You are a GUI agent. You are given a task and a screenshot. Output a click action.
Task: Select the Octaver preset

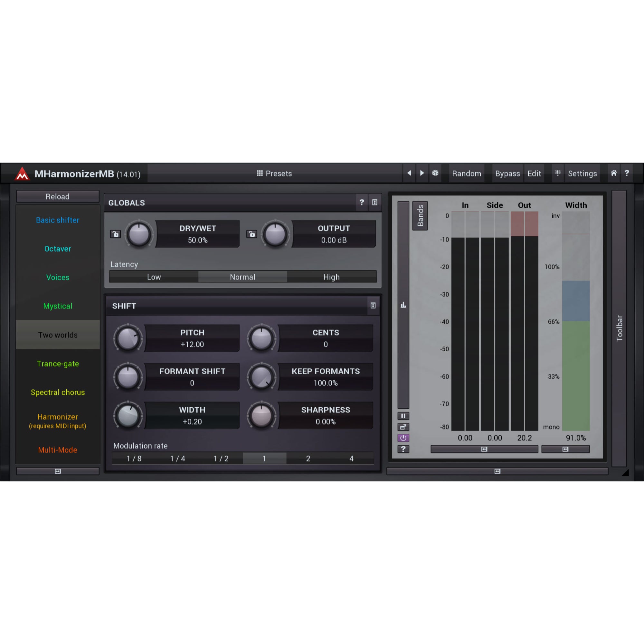coord(58,249)
